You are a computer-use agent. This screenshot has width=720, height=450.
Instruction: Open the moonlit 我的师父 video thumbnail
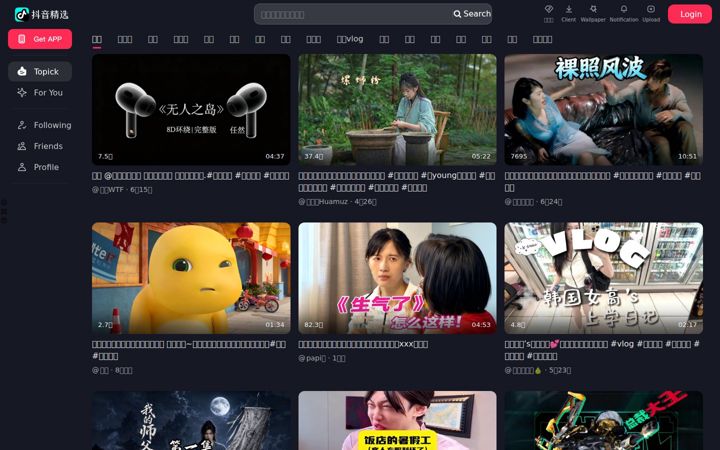pos(191,420)
